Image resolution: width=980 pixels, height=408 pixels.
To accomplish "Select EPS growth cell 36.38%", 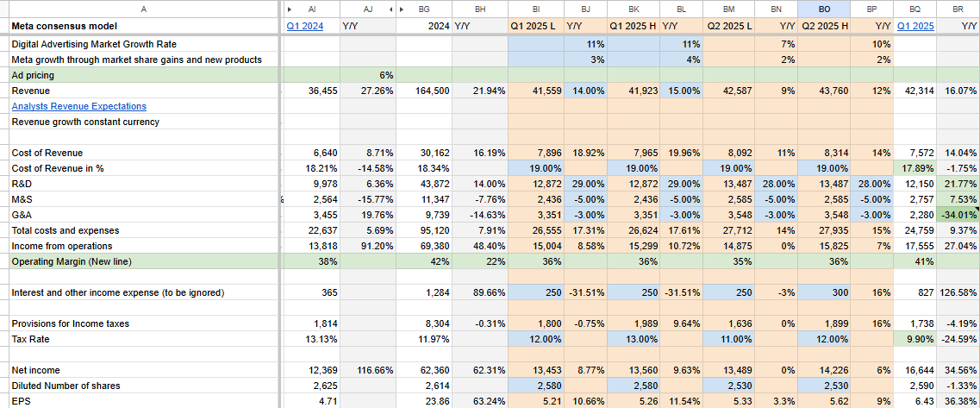I will 958,400.
